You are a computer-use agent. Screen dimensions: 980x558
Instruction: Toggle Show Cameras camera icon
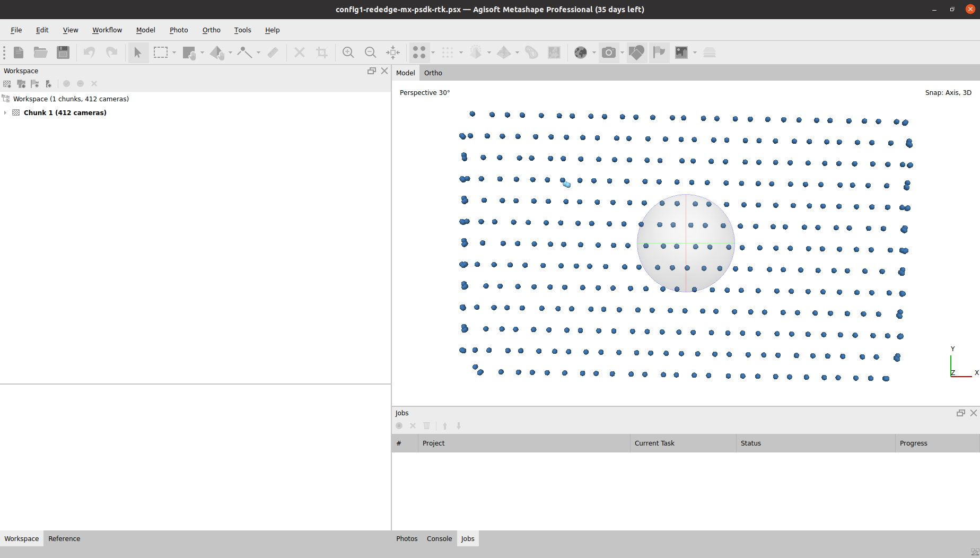609,52
